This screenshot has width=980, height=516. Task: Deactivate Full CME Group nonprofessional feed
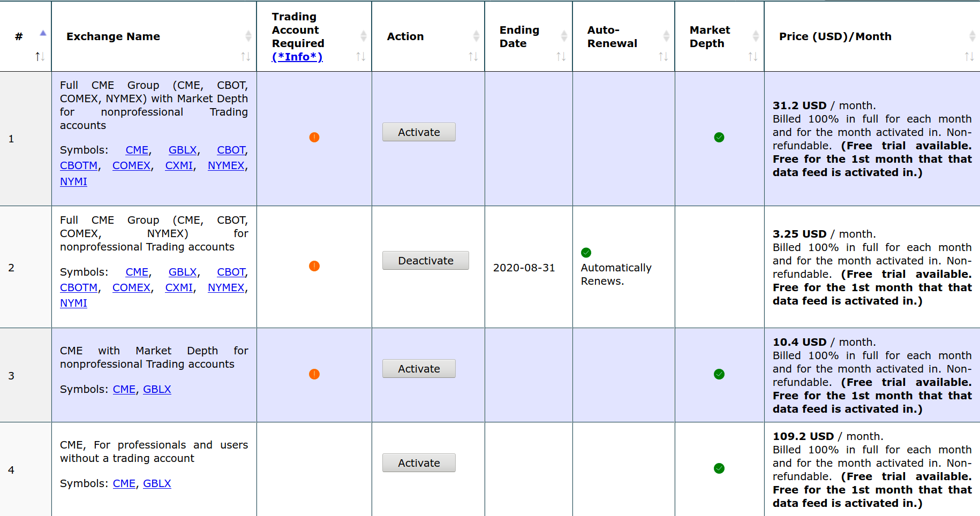coord(426,261)
